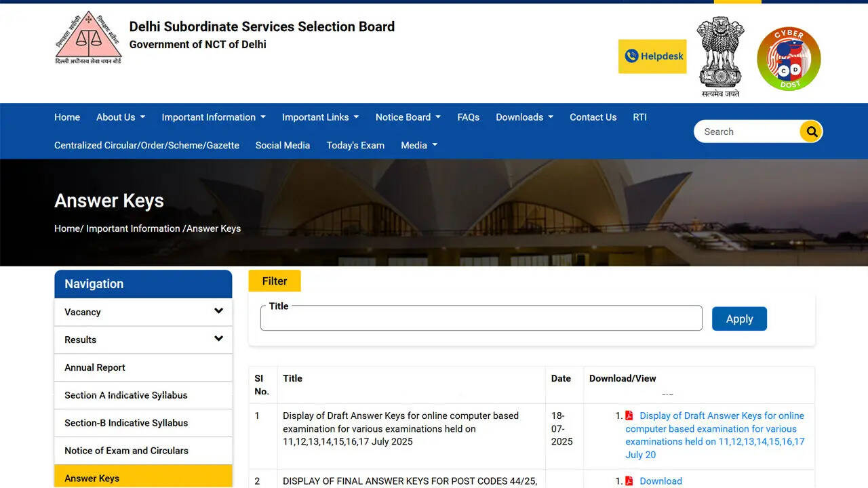Focus the Search text box

coord(746,131)
